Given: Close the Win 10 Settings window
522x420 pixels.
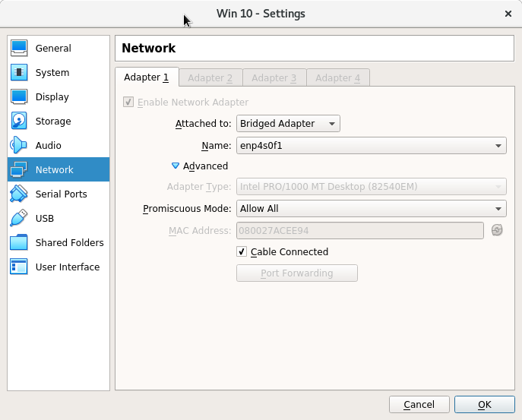Looking at the screenshot, I should coord(508,14).
